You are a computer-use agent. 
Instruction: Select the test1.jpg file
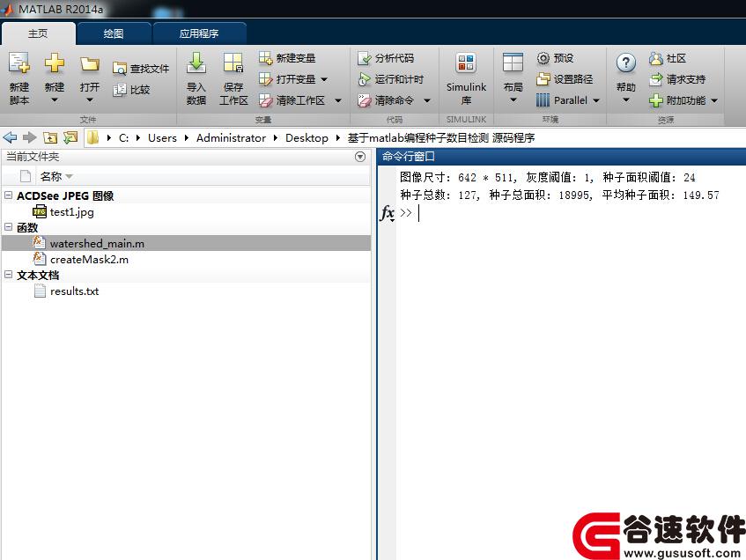[x=72, y=211]
